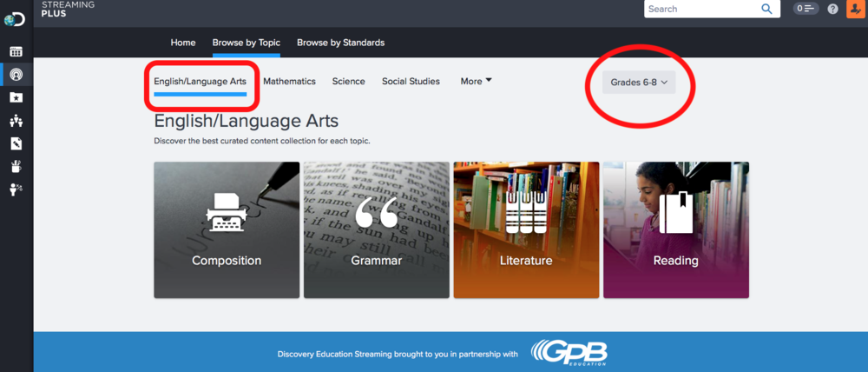Click the 'Discover the best curated content' description
The image size is (868, 372).
262,141
